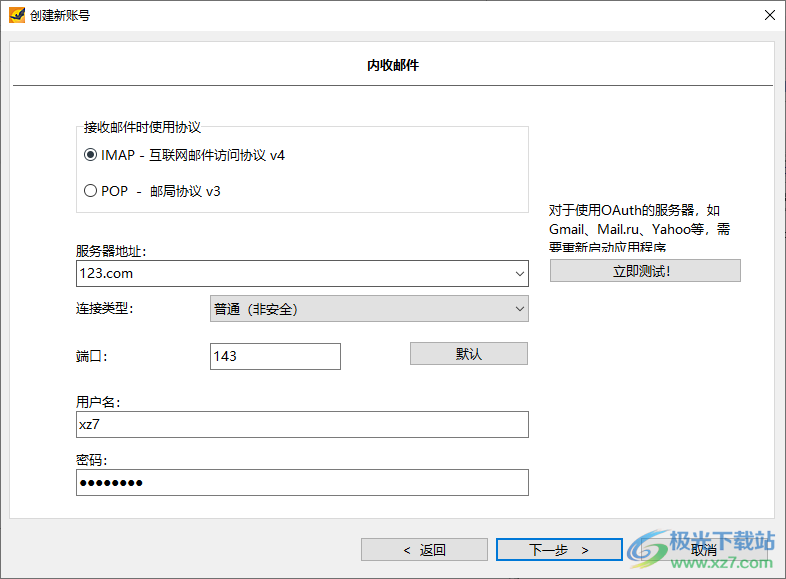The height and width of the screenshot is (579, 786).
Task: Click the 端口 label text
Action: (91, 356)
